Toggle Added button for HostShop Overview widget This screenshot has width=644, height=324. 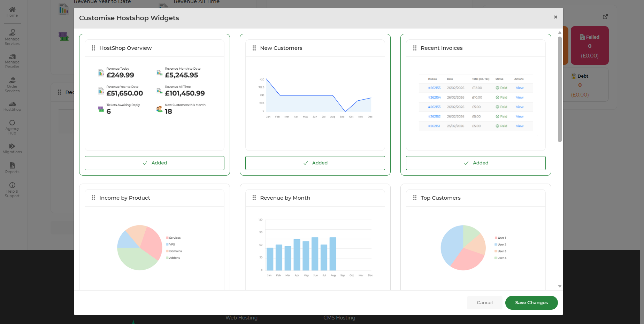pyautogui.click(x=154, y=163)
